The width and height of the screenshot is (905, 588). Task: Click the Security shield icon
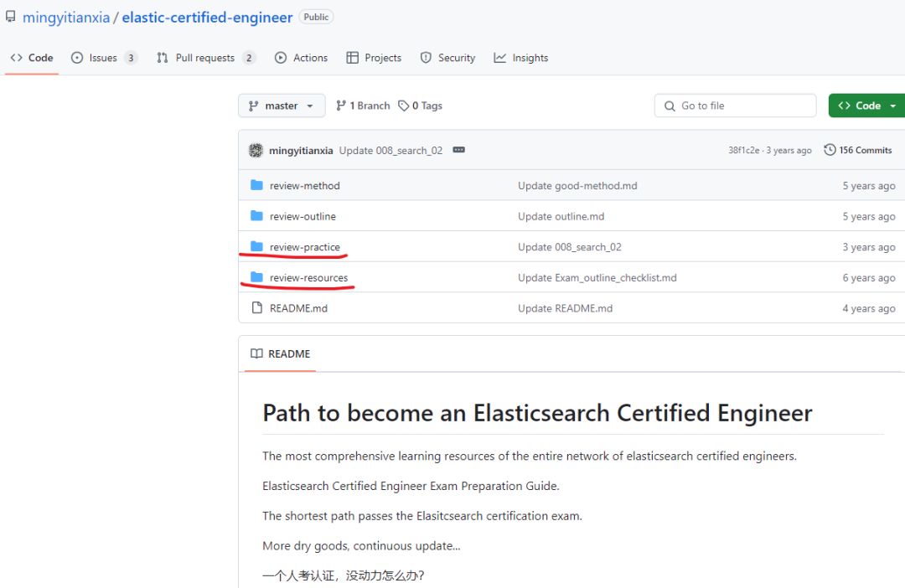point(426,58)
